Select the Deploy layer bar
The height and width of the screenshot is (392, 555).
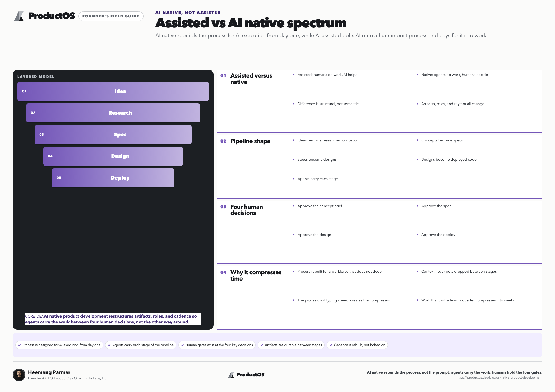coord(113,178)
